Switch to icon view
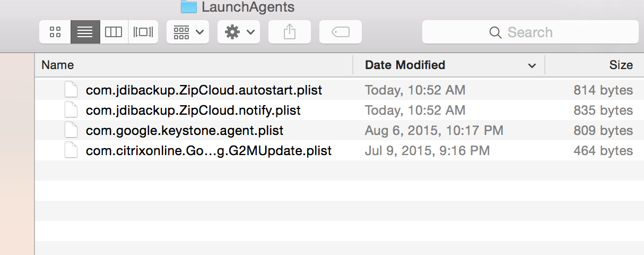The height and width of the screenshot is (255, 644). tap(55, 32)
